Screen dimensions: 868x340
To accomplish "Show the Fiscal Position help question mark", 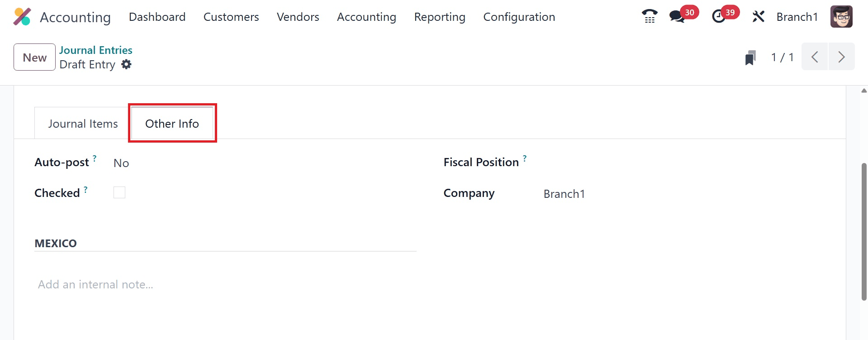I will [x=525, y=158].
